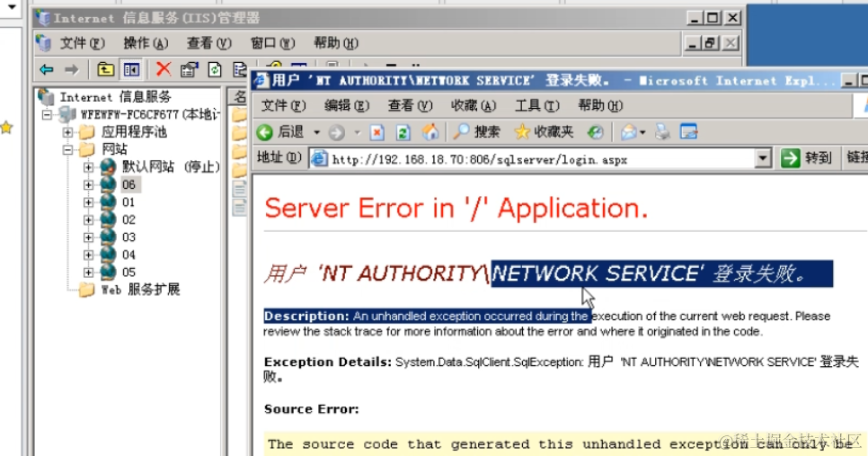Select site 04 in the tree
The image size is (868, 456).
click(128, 255)
